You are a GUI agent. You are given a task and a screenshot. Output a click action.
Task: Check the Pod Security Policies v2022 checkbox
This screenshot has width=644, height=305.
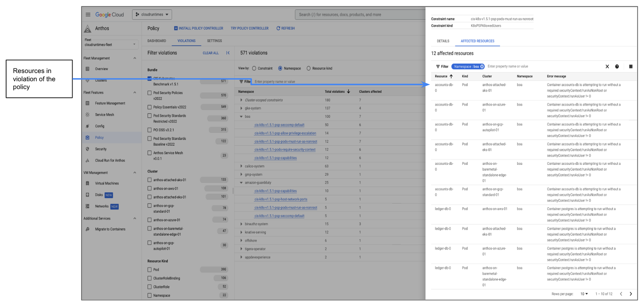click(x=149, y=93)
